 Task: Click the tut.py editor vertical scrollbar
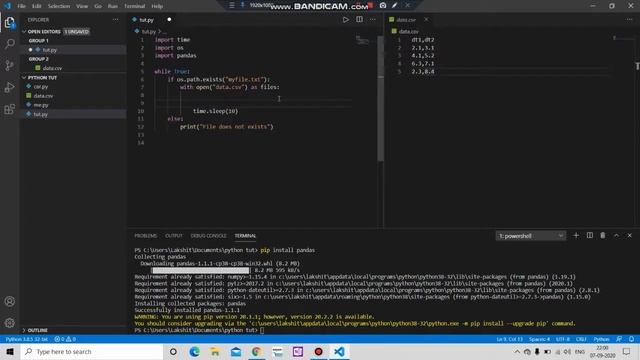click(x=380, y=98)
